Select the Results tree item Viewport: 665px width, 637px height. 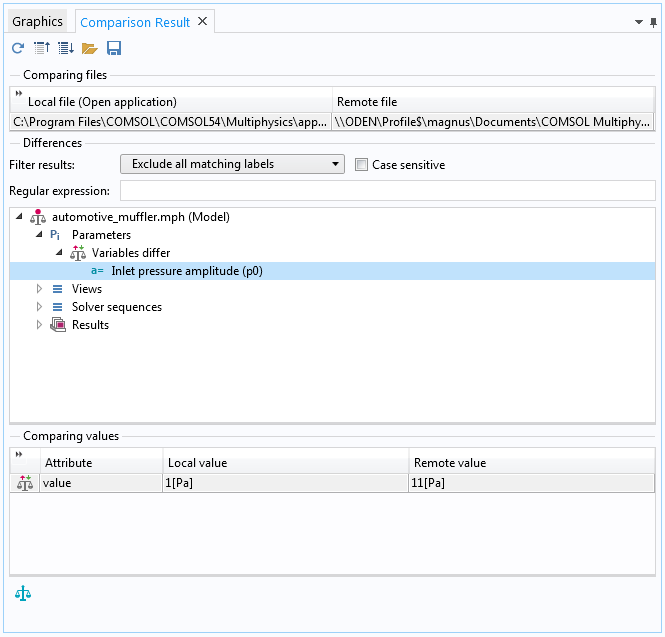pyautogui.click(x=90, y=325)
